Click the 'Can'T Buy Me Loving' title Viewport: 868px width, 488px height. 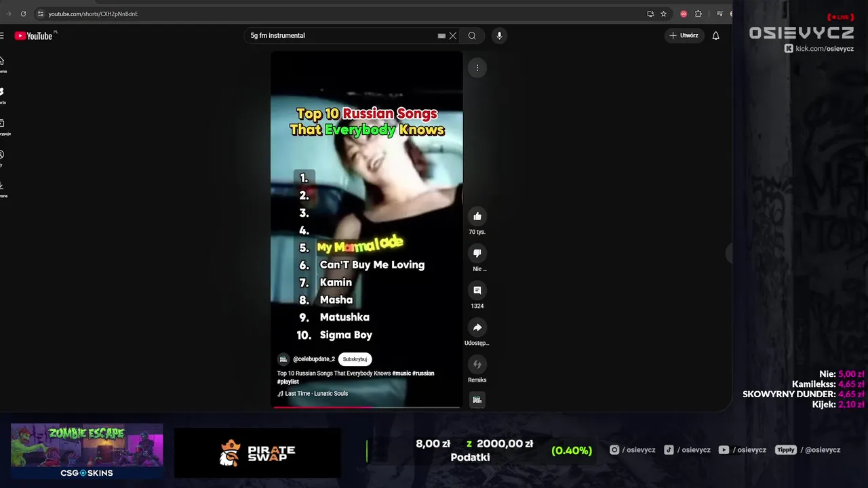pos(372,265)
